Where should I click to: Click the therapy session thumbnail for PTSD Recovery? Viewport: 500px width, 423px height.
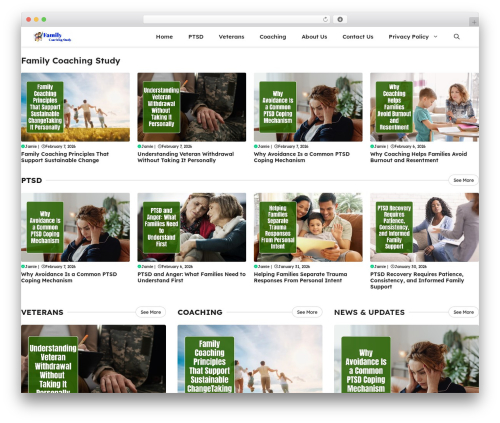click(x=424, y=227)
